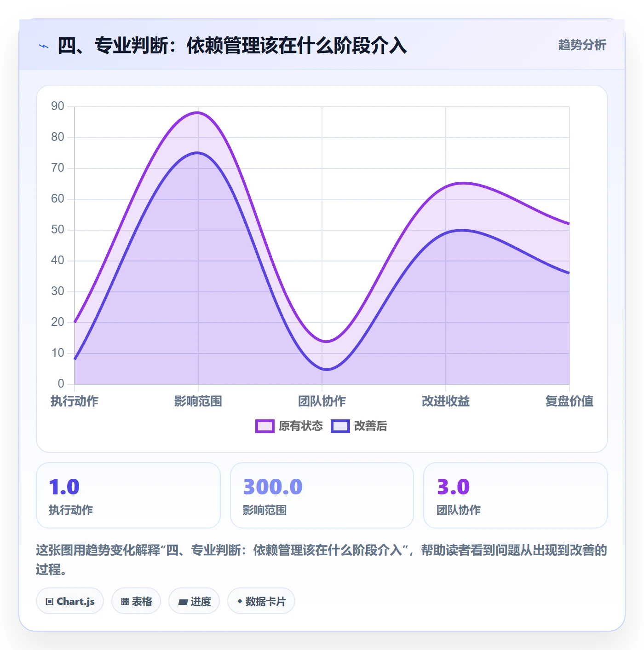Screen dimensions: 644x650
Task: Click the 改善后 legend text
Action: (x=371, y=426)
